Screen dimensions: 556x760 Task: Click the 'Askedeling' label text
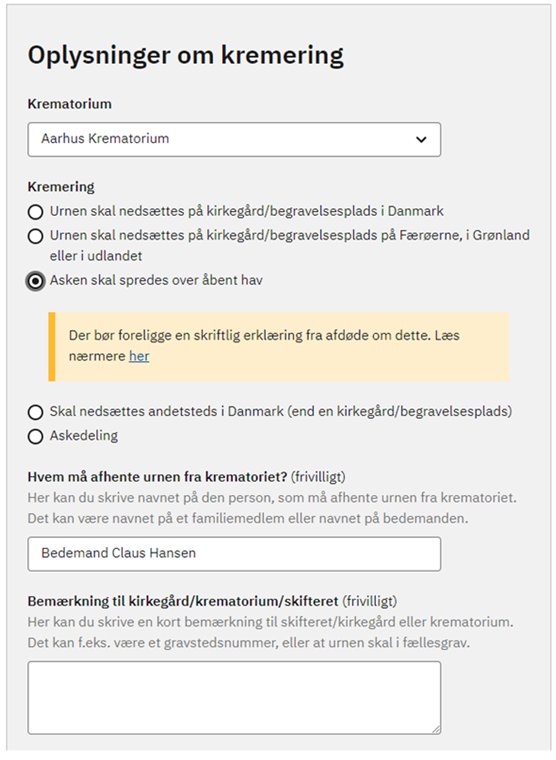click(84, 436)
